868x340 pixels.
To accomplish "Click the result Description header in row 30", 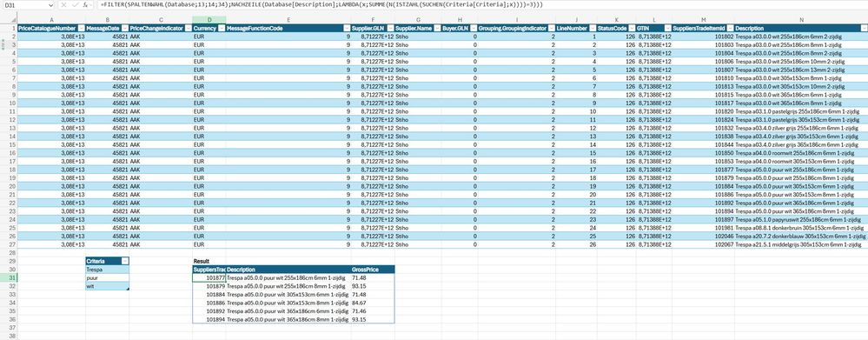I will coord(288,269).
